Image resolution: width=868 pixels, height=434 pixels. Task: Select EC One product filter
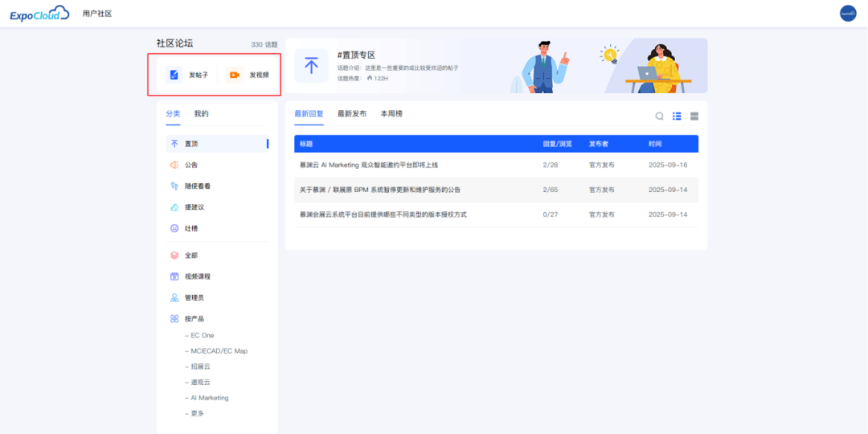(202, 335)
